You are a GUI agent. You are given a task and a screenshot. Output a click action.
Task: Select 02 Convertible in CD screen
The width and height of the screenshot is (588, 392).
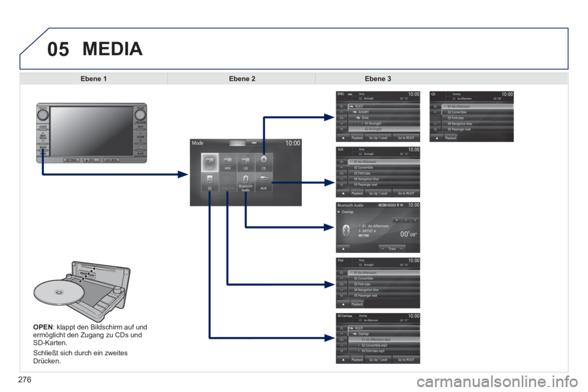click(477, 112)
